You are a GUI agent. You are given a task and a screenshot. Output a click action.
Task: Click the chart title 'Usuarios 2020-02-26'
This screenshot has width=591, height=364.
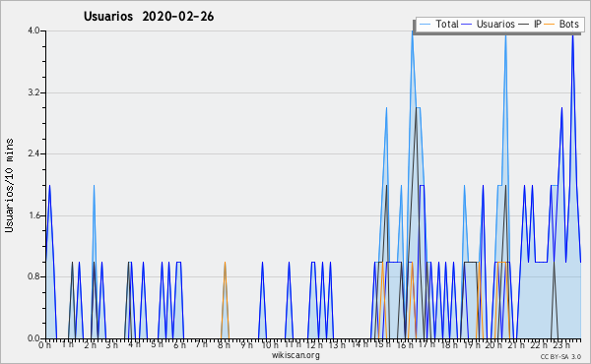pyautogui.click(x=149, y=17)
